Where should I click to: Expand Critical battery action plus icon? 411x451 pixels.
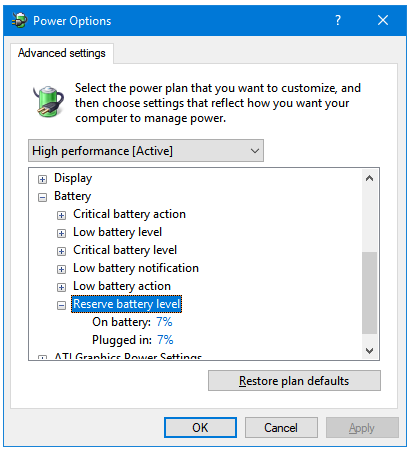pyautogui.click(x=61, y=215)
